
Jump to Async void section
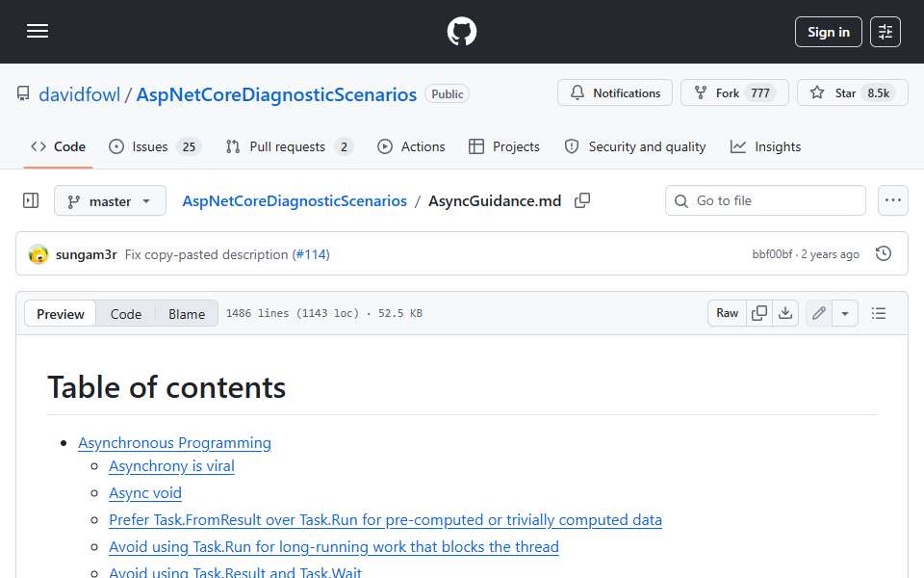(145, 493)
